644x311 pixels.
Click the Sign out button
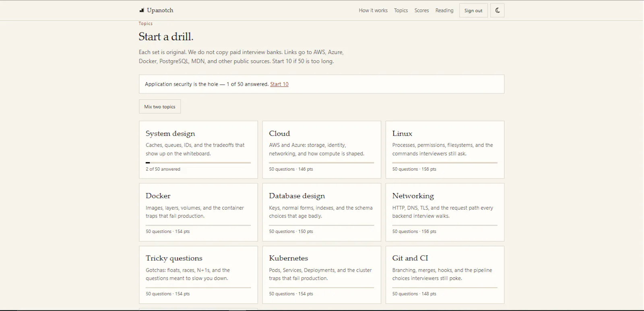pos(473,10)
